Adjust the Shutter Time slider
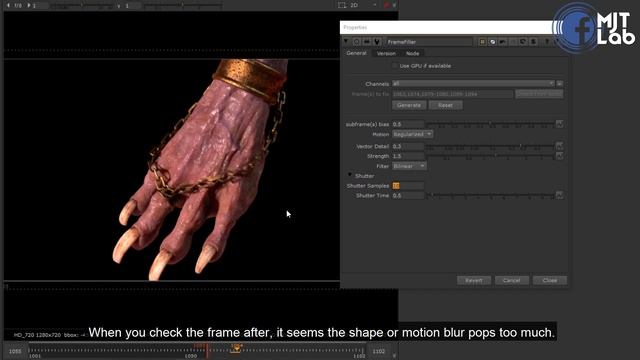640x360 pixels. click(x=491, y=196)
